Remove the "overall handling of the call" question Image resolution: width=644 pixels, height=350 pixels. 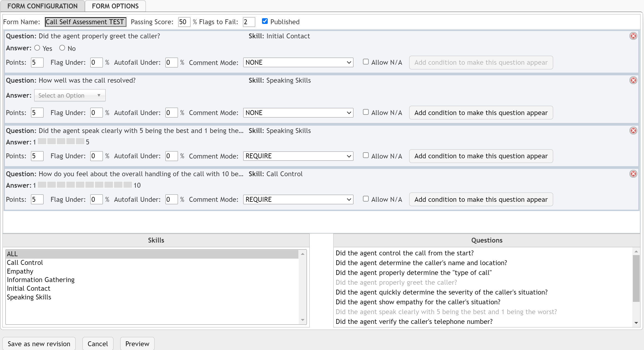click(633, 174)
